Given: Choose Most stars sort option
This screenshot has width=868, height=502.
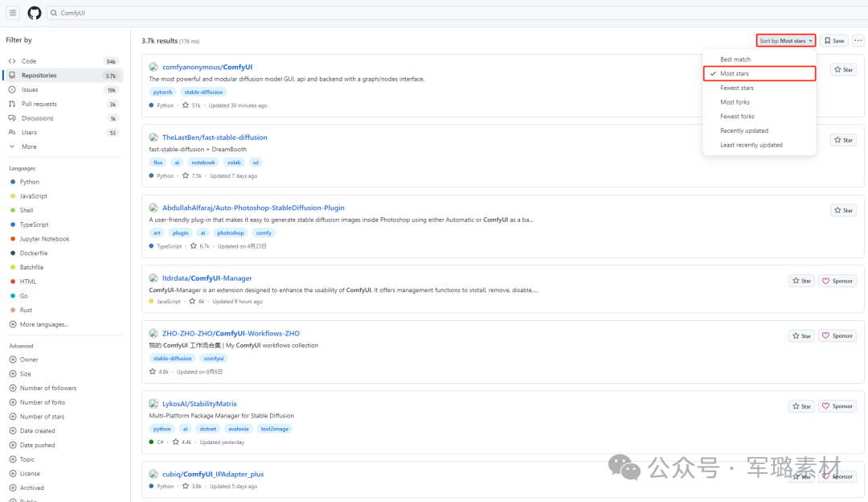Looking at the screenshot, I should click(x=759, y=74).
